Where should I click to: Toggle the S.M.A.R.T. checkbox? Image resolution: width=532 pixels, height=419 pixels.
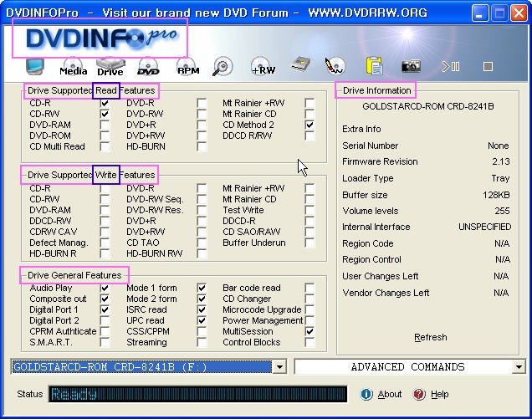105,342
